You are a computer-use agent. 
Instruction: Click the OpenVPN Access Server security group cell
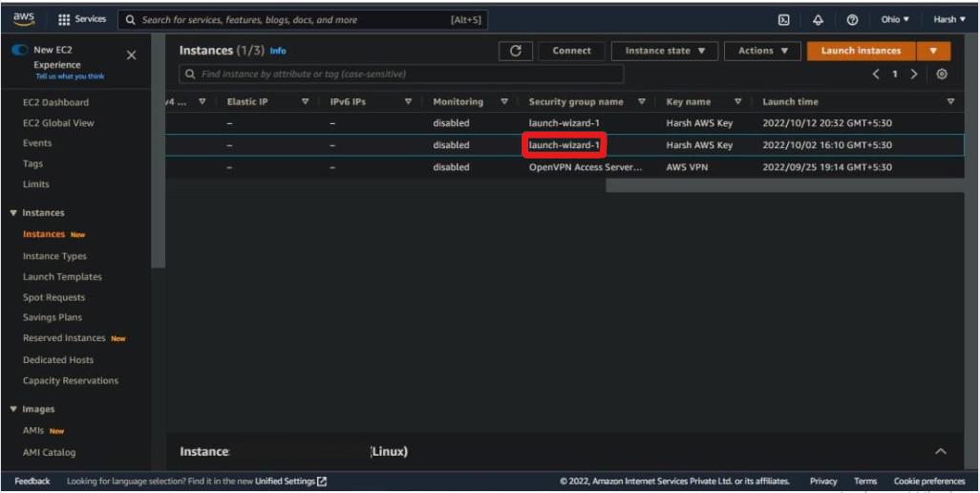click(585, 167)
